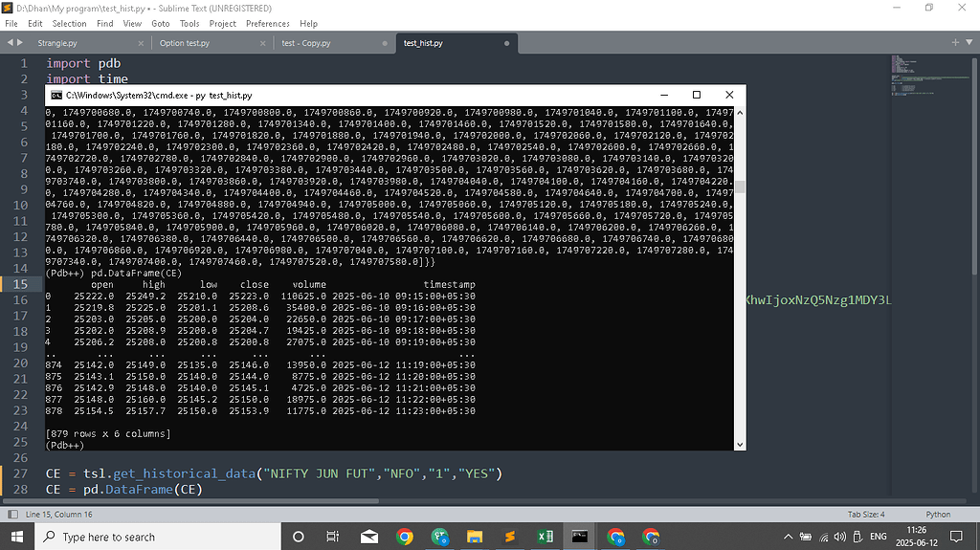Image resolution: width=980 pixels, height=550 pixels.
Task: Maximize the cmd.exe window
Action: 697,95
